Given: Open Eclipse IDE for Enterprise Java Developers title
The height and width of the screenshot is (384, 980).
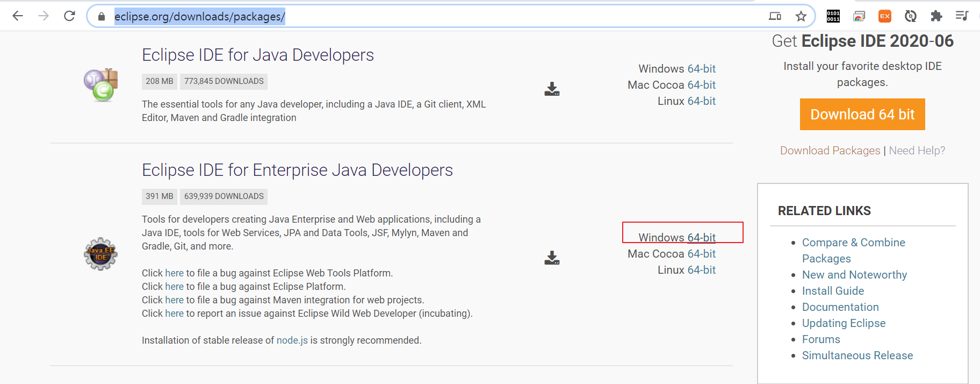Looking at the screenshot, I should pos(297,170).
